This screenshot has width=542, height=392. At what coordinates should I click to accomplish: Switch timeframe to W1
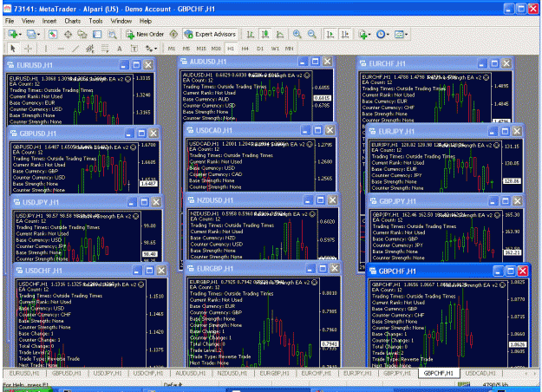point(275,49)
